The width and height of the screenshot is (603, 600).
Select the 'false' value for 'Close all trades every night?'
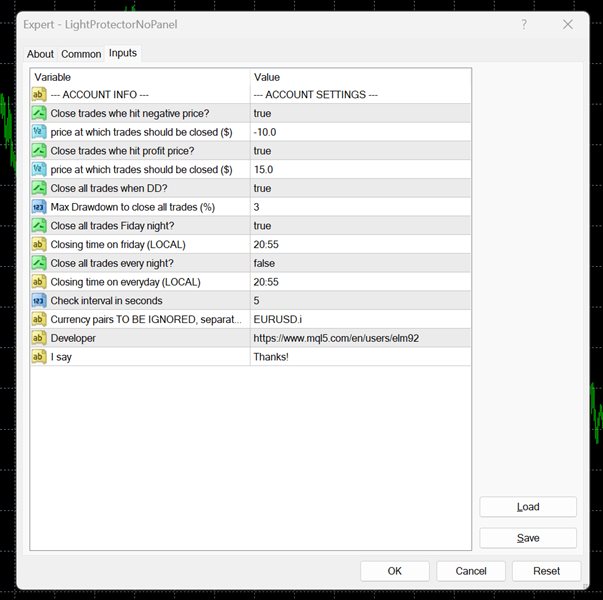(x=360, y=263)
